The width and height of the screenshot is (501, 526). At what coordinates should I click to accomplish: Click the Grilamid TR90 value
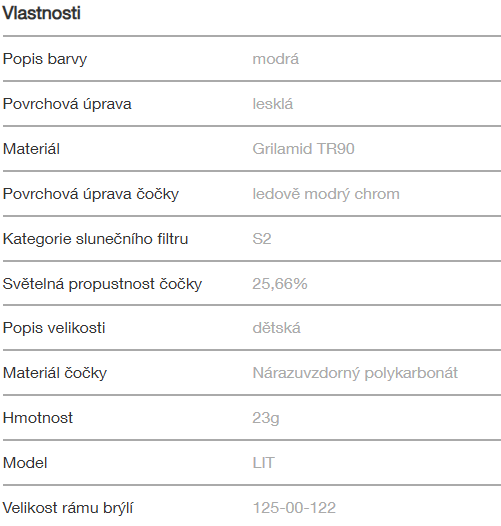click(x=303, y=149)
